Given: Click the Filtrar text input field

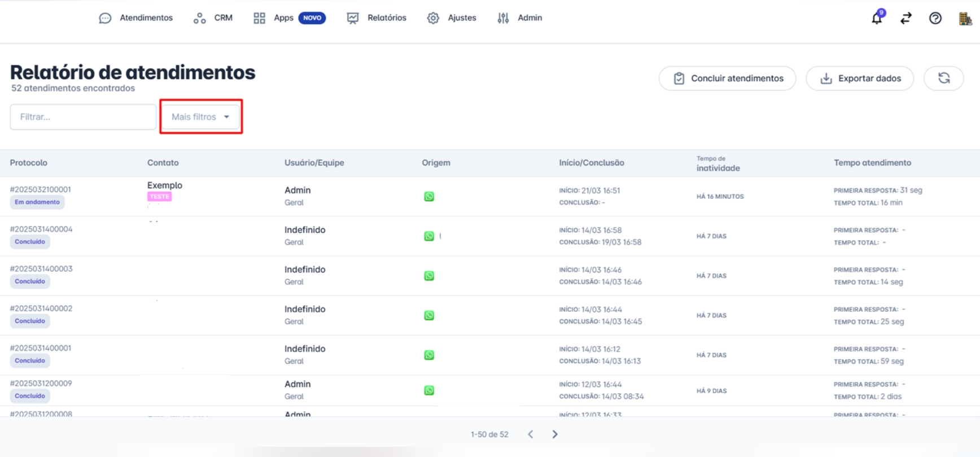Looking at the screenshot, I should click(x=83, y=117).
